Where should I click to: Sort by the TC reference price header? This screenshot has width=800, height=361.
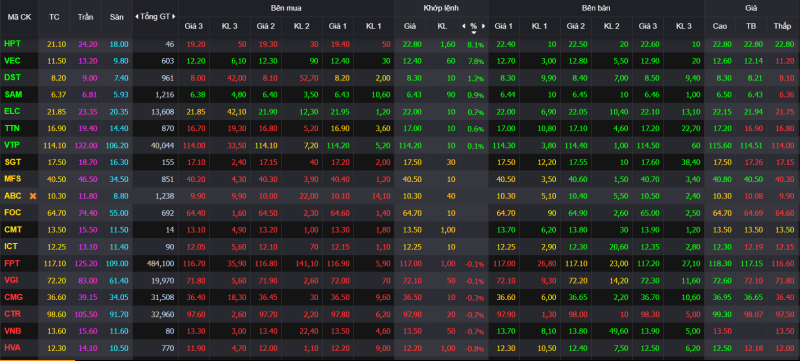click(54, 17)
